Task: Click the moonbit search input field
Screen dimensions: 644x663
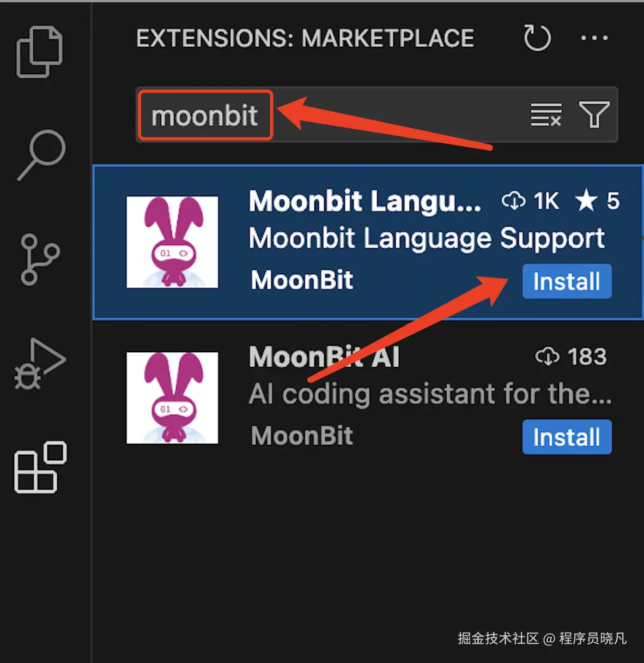Action: point(376,115)
